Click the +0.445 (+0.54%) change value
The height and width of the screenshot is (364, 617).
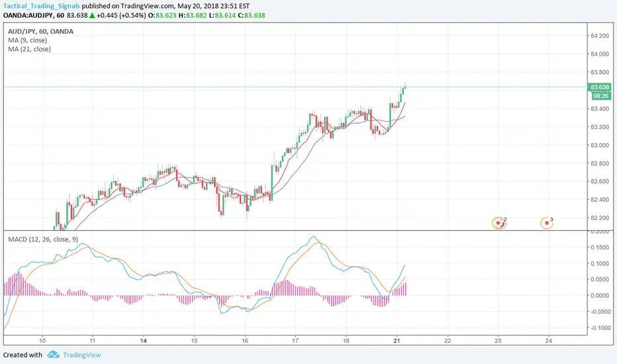pyautogui.click(x=121, y=16)
